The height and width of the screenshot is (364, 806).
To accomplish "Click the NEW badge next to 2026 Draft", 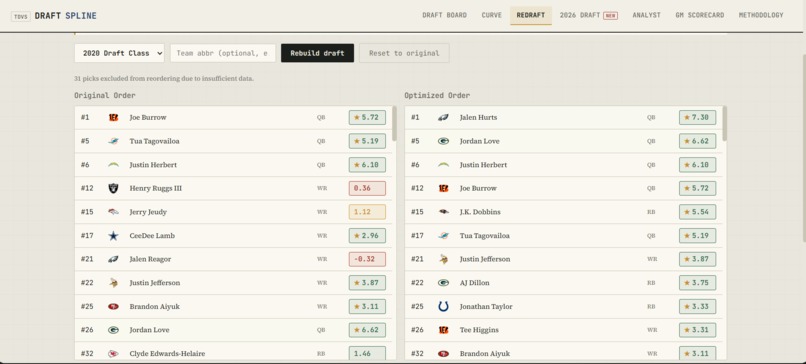I will (611, 16).
